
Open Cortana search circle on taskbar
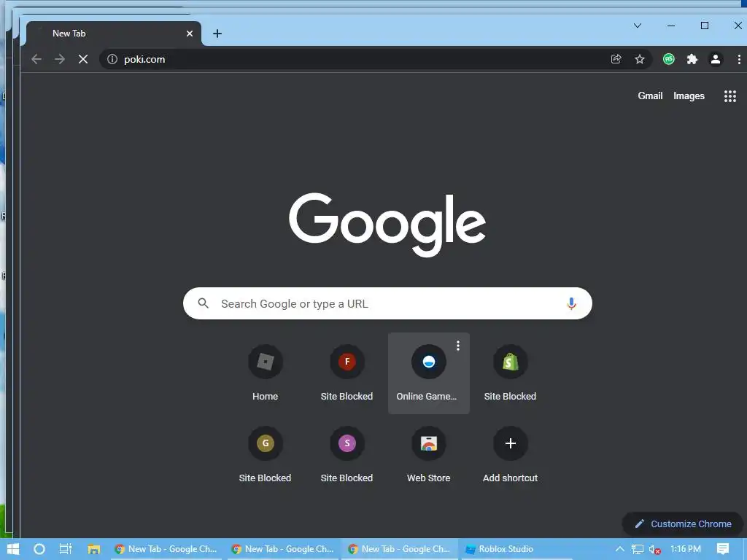point(39,549)
